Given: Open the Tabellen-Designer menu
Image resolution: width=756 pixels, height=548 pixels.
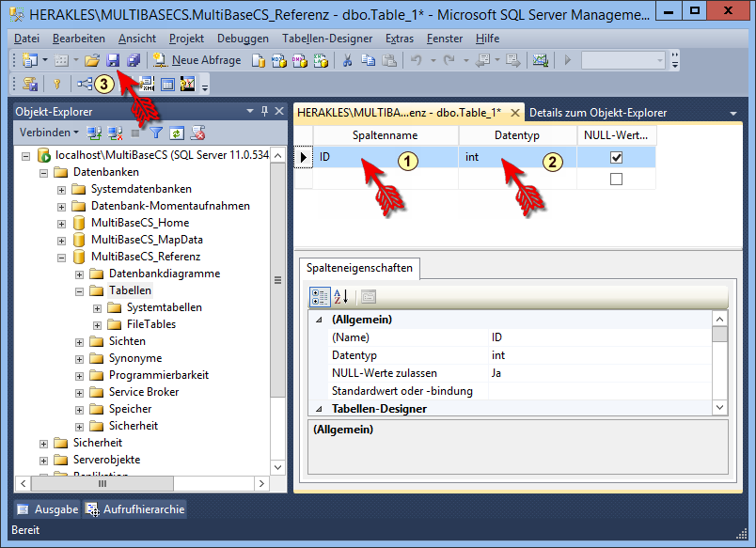Looking at the screenshot, I should point(327,39).
